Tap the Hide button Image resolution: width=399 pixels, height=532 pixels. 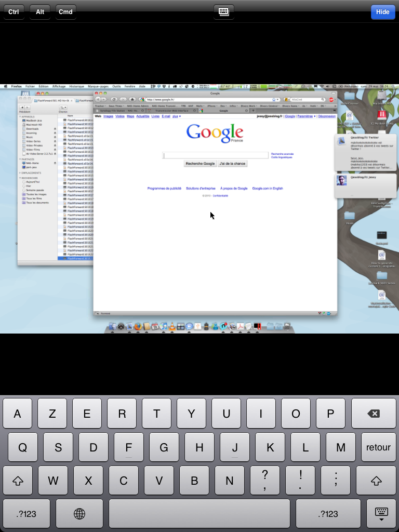[x=383, y=12]
